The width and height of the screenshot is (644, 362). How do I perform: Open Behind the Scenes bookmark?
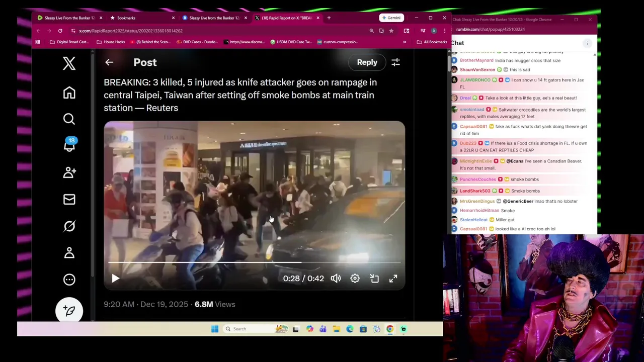click(x=150, y=42)
